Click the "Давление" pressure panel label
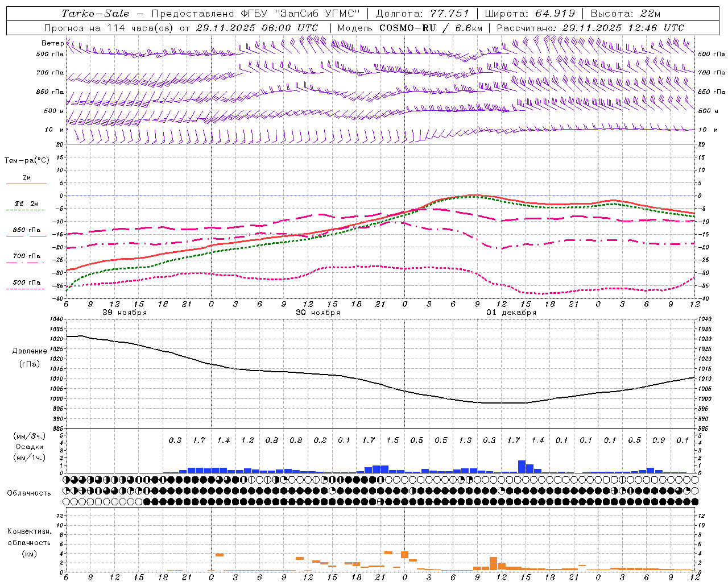This screenshot has height=582, width=728. pos(30,351)
